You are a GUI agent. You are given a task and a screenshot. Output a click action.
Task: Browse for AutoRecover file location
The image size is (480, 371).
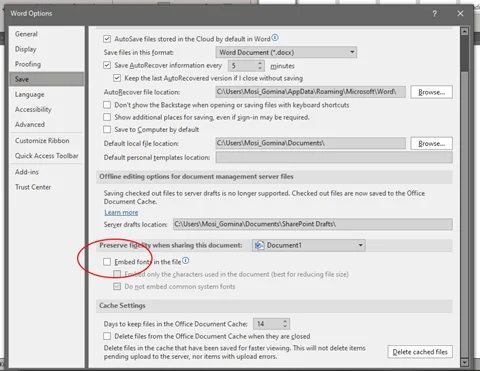[431, 92]
